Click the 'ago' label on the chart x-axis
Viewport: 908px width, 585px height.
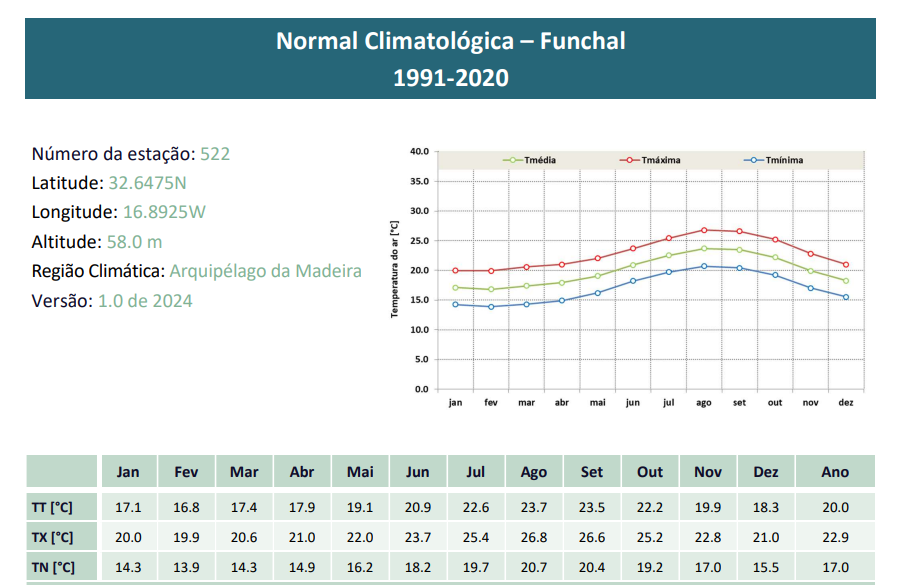pyautogui.click(x=703, y=402)
